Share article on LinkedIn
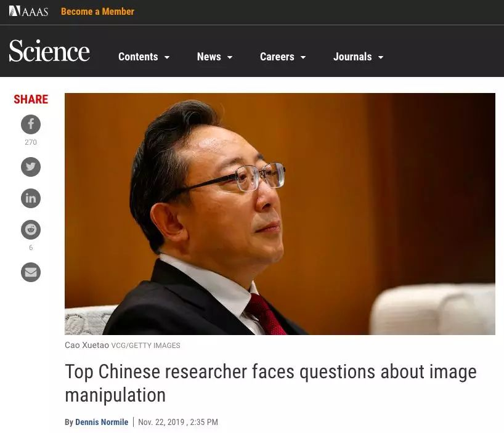The height and width of the screenshot is (433, 504). pyautogui.click(x=31, y=198)
